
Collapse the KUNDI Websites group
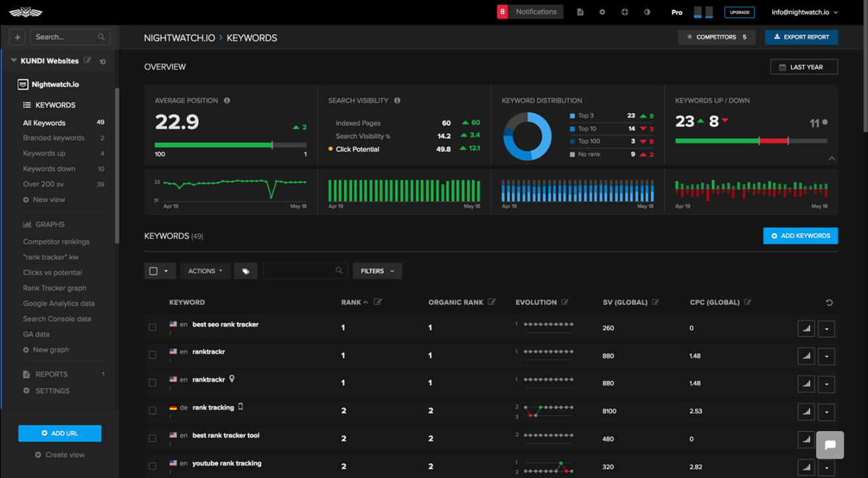13,60
